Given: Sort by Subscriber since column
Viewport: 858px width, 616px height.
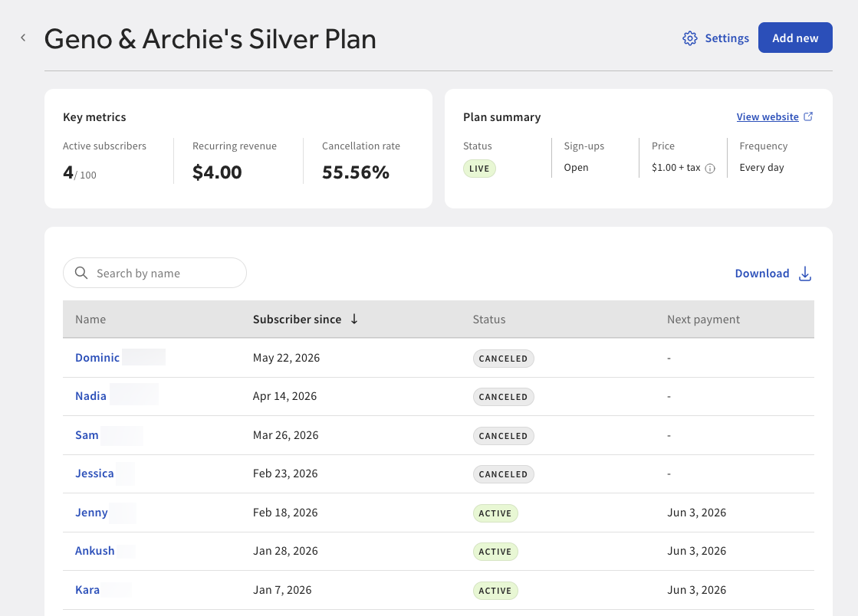Looking at the screenshot, I should pyautogui.click(x=298, y=319).
